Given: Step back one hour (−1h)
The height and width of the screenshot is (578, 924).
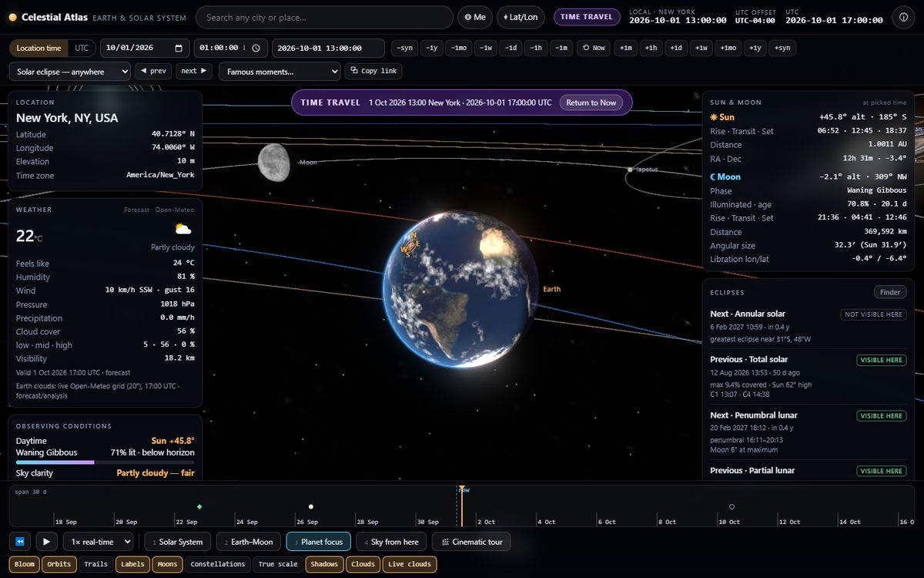Looking at the screenshot, I should point(537,48).
